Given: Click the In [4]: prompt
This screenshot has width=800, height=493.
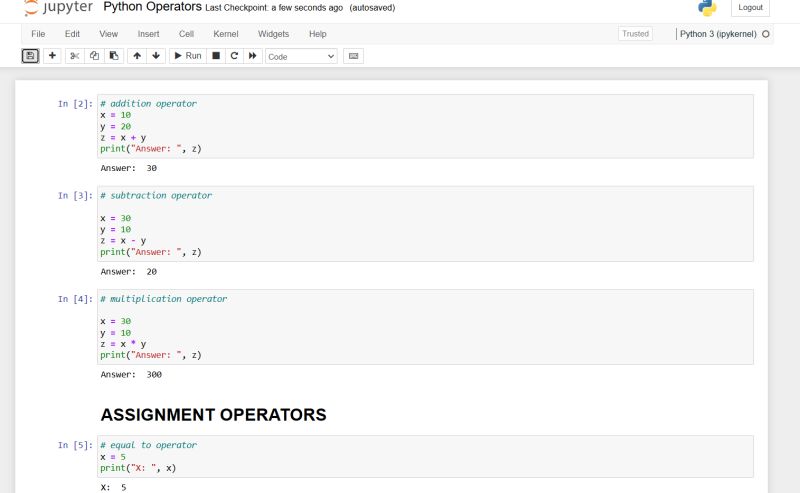Looking at the screenshot, I should click(x=75, y=299).
